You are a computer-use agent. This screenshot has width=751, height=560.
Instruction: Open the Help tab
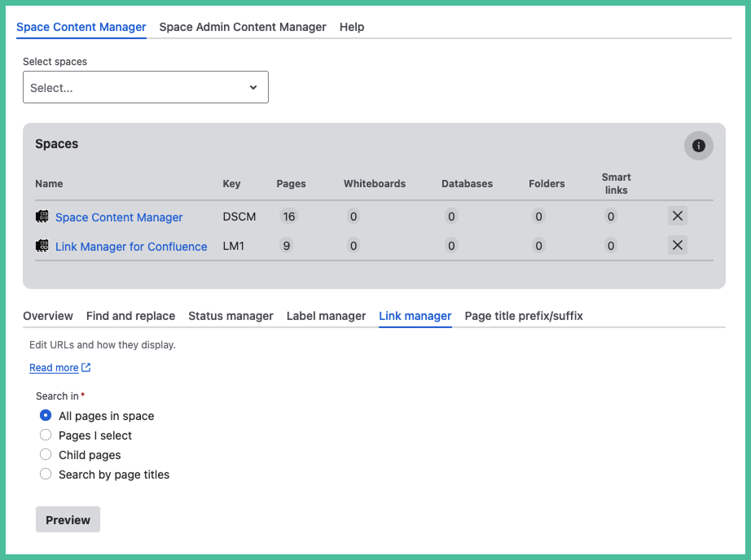(352, 27)
